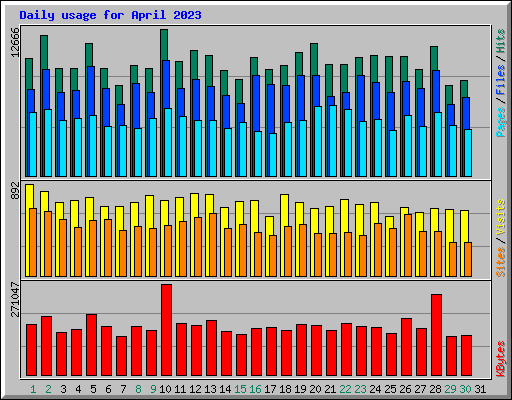512x400 pixels.
Task: Click the day '22' x-axis label
Action: [345, 389]
